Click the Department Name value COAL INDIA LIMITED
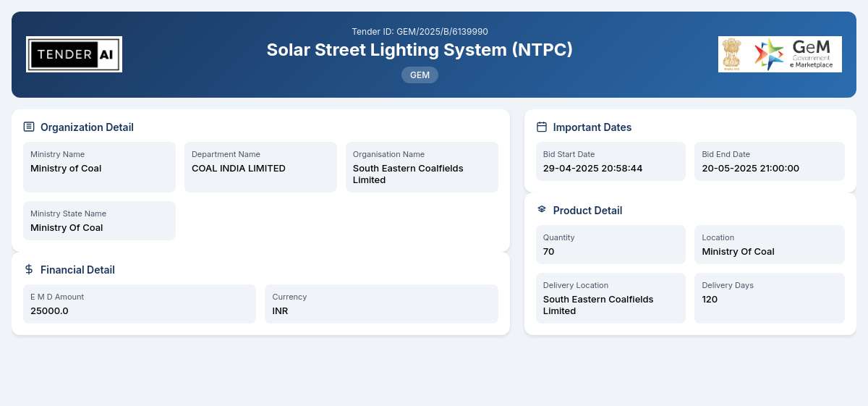 pos(239,169)
